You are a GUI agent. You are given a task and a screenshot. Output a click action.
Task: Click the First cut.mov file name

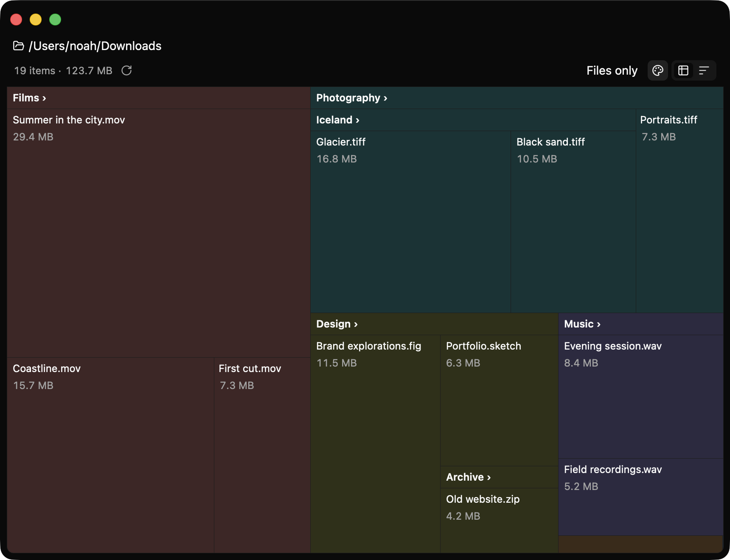(x=250, y=369)
